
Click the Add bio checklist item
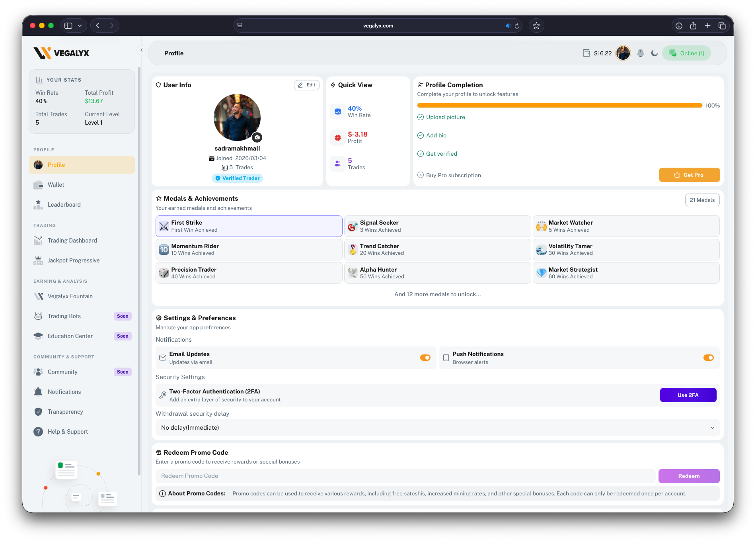click(432, 135)
